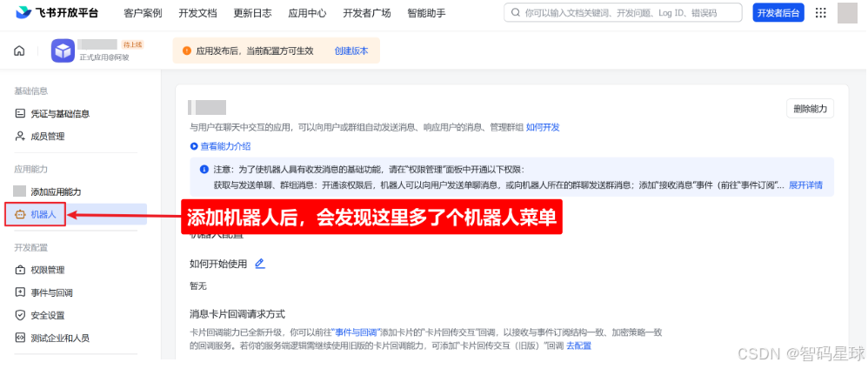
Task: Click the 安全设置 shield icon
Action: pyautogui.click(x=20, y=315)
